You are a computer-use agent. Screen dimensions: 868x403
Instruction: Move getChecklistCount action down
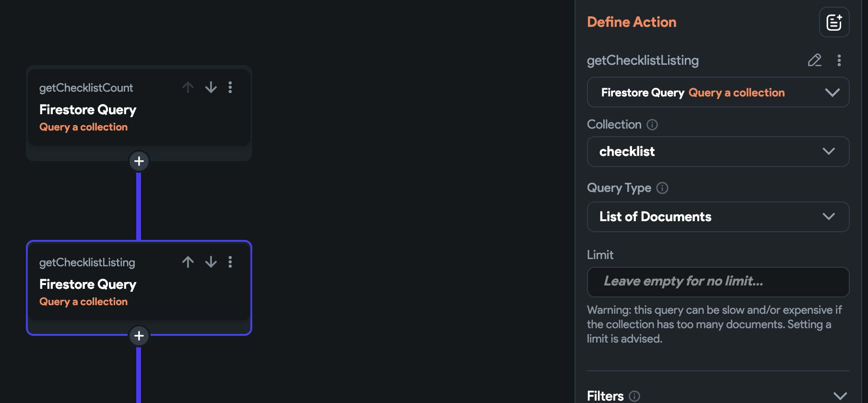211,87
